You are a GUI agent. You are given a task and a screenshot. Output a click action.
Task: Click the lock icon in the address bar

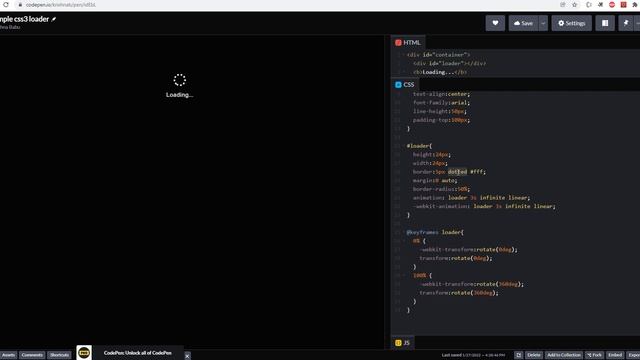(x=20, y=5)
